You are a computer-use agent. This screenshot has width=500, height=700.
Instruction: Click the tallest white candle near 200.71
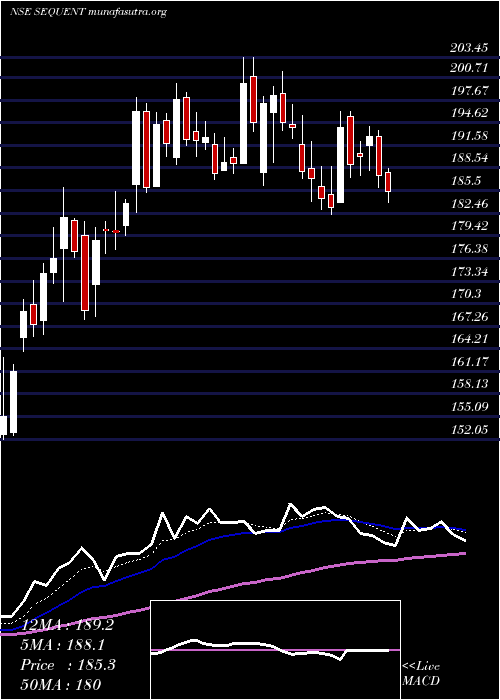[243, 123]
